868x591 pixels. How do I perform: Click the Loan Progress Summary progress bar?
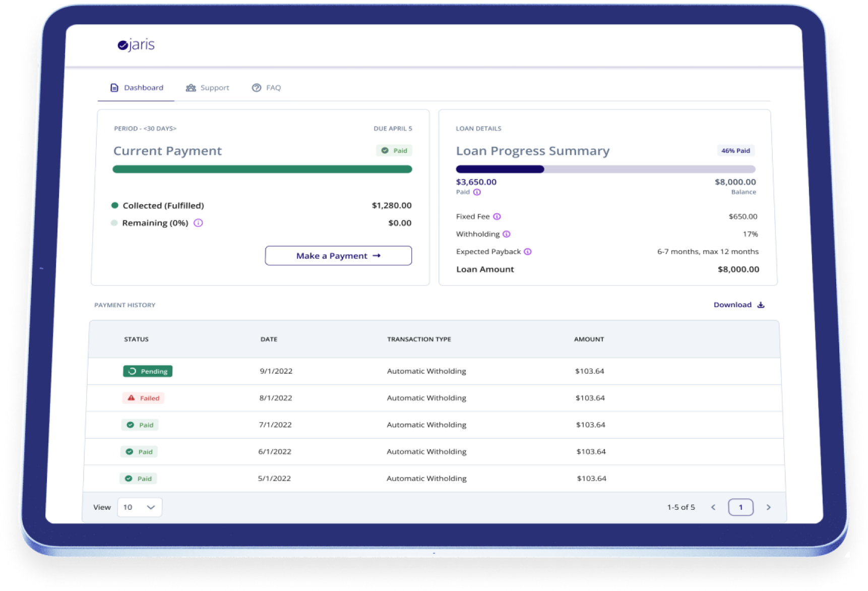605,169
